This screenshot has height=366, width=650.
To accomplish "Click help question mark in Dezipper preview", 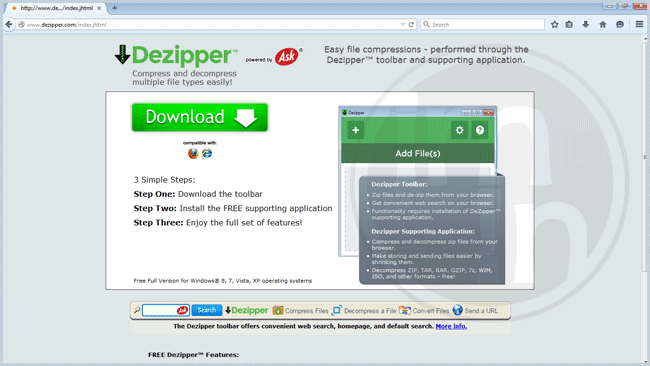I will click(480, 130).
